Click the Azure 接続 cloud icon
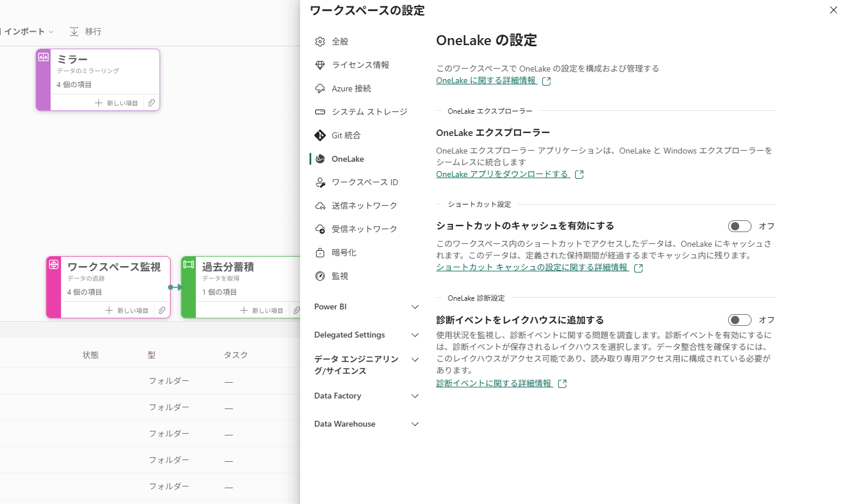The height and width of the screenshot is (504, 850). coord(320,88)
